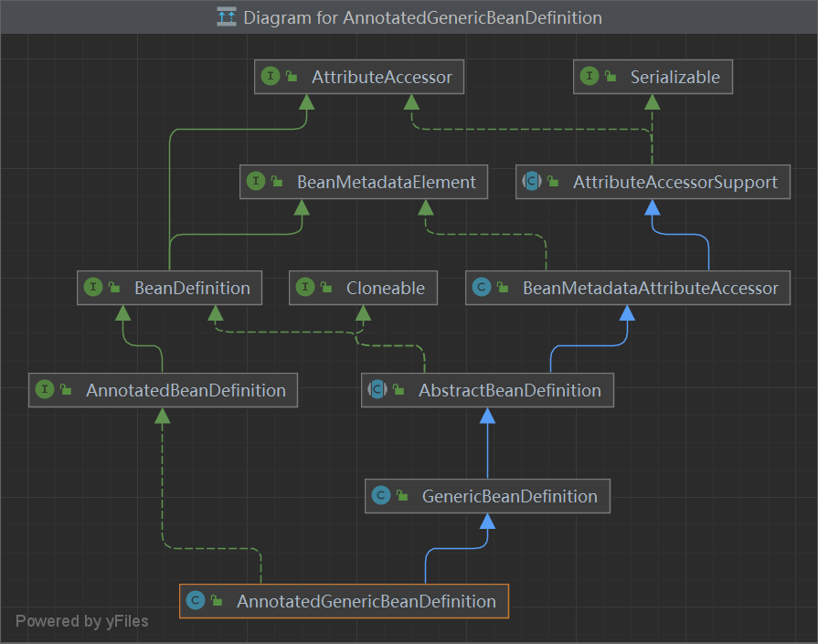Click the interface icon on BeanMetadataElement node
This screenshot has height=644, width=818.
coord(256,182)
